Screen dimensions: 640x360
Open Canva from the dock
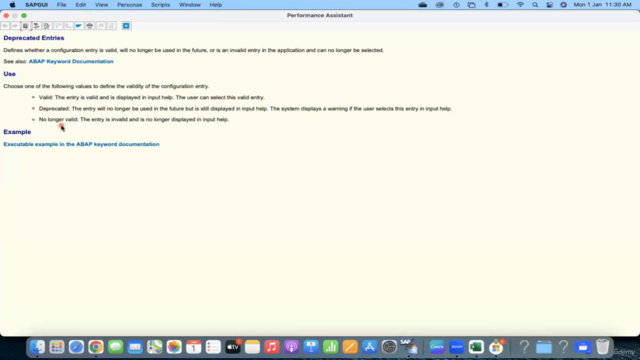pyautogui.click(x=437, y=347)
